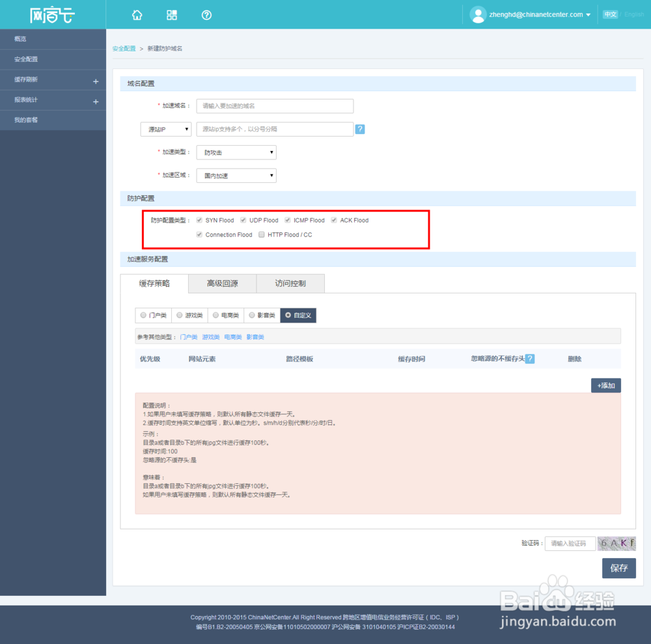Click the 影音类 reference link

[255, 337]
